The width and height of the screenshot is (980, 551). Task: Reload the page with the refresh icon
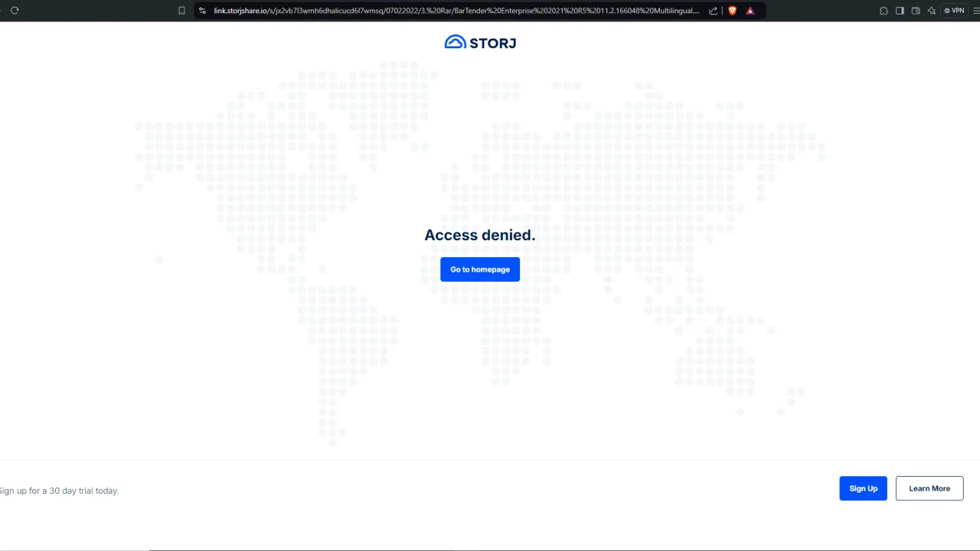[x=15, y=11]
